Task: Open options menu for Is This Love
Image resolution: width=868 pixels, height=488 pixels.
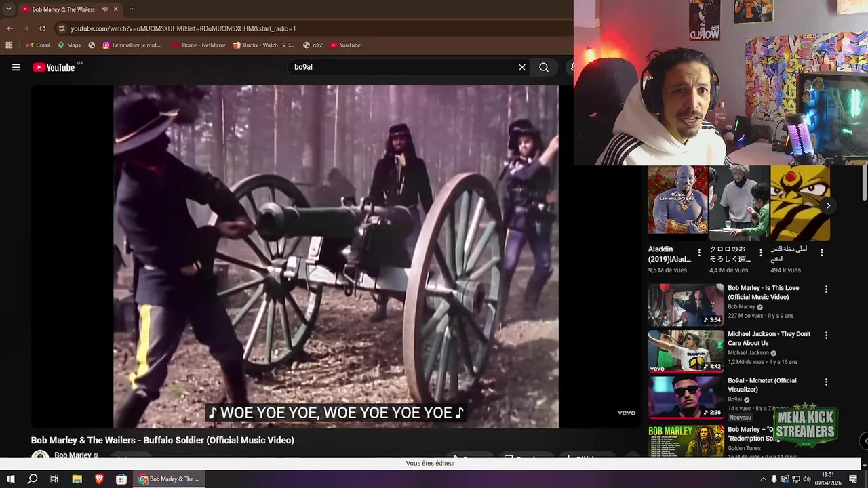Action: tap(826, 289)
